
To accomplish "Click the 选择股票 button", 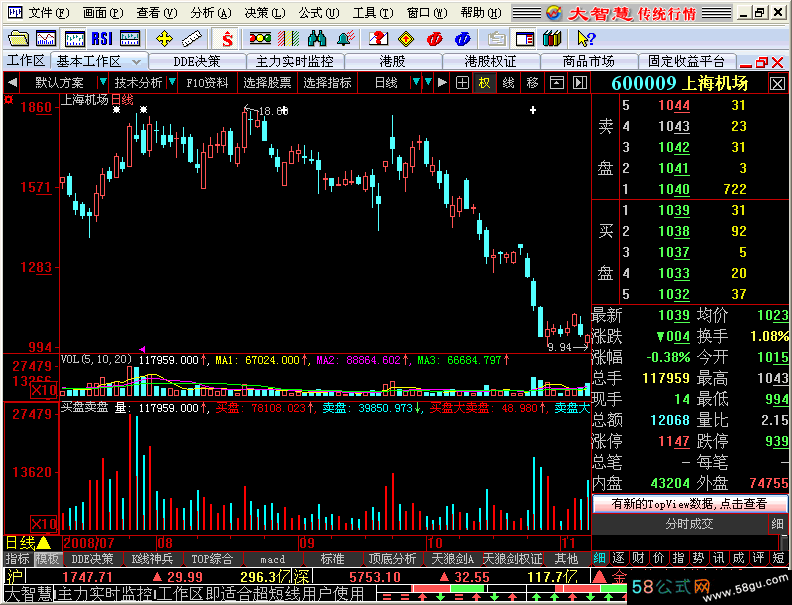I will [267, 83].
